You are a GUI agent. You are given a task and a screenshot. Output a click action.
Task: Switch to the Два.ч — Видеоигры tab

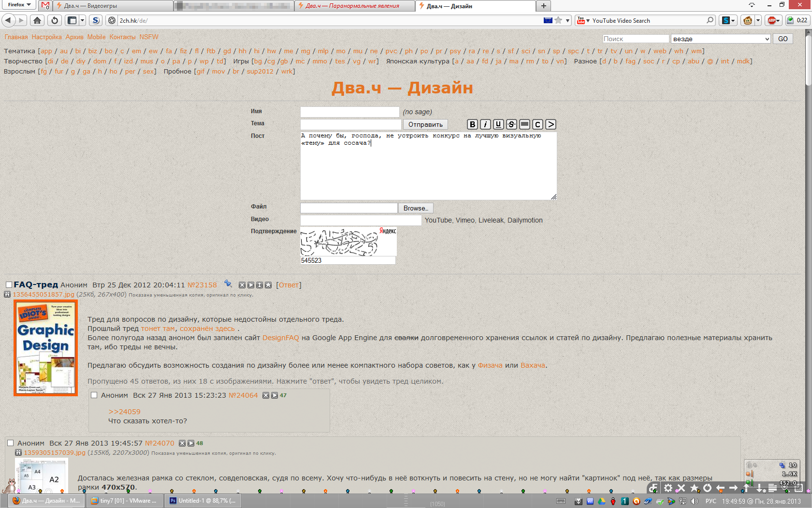tap(113, 6)
